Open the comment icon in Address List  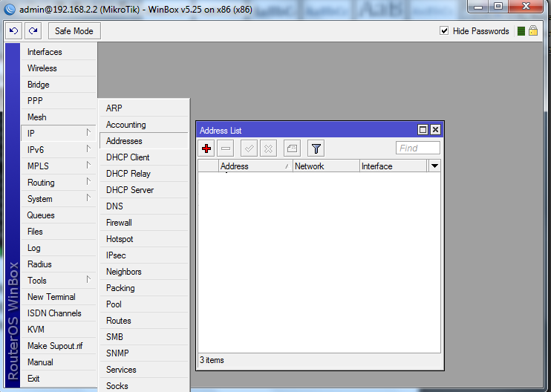(292, 148)
